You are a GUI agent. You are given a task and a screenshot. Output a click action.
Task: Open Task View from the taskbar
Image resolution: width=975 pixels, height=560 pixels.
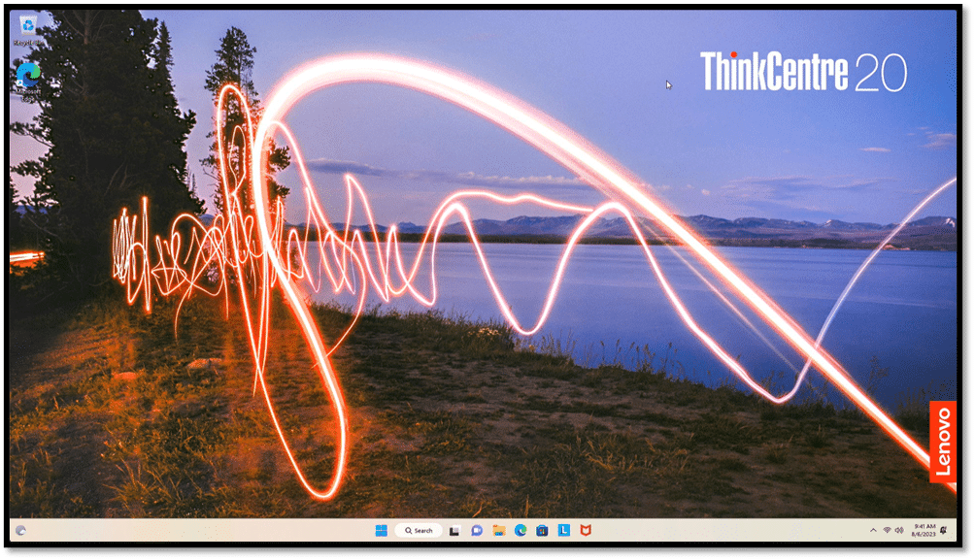(454, 530)
